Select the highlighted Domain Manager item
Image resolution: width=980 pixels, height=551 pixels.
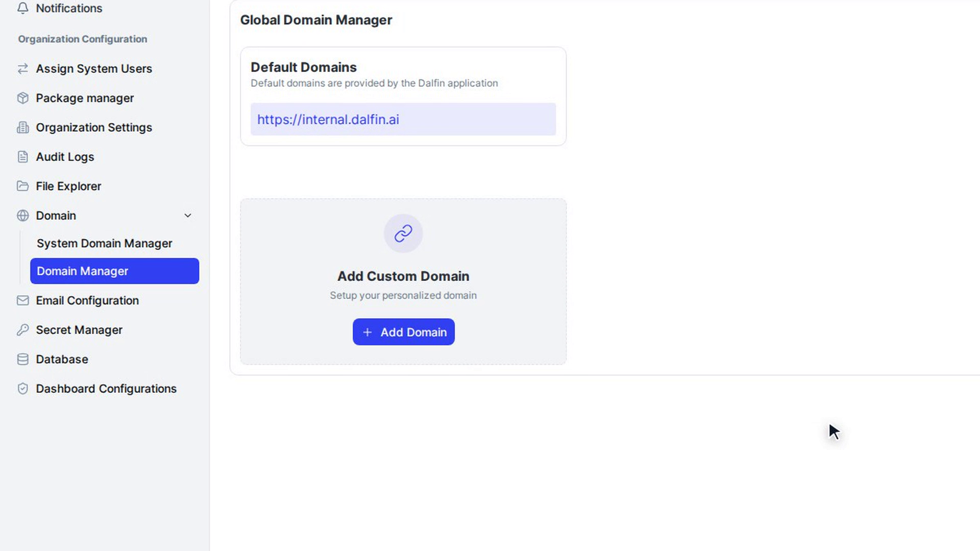[x=114, y=271]
